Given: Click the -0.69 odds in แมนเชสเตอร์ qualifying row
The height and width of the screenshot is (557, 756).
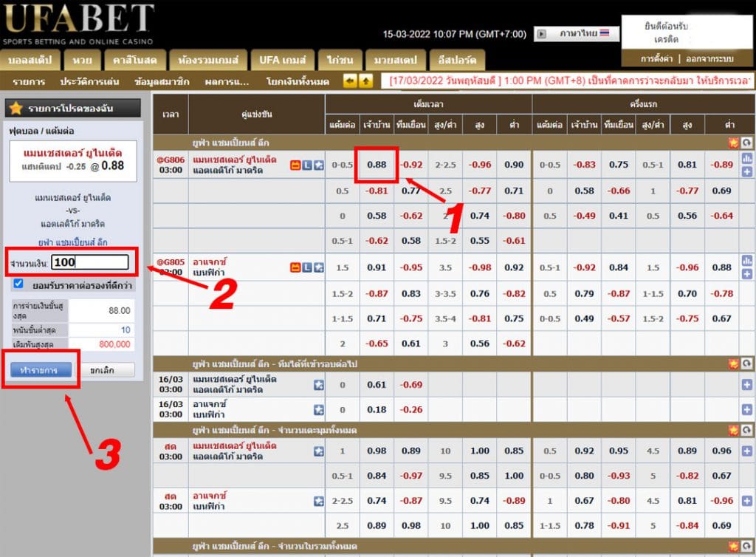Looking at the screenshot, I should (x=411, y=384).
